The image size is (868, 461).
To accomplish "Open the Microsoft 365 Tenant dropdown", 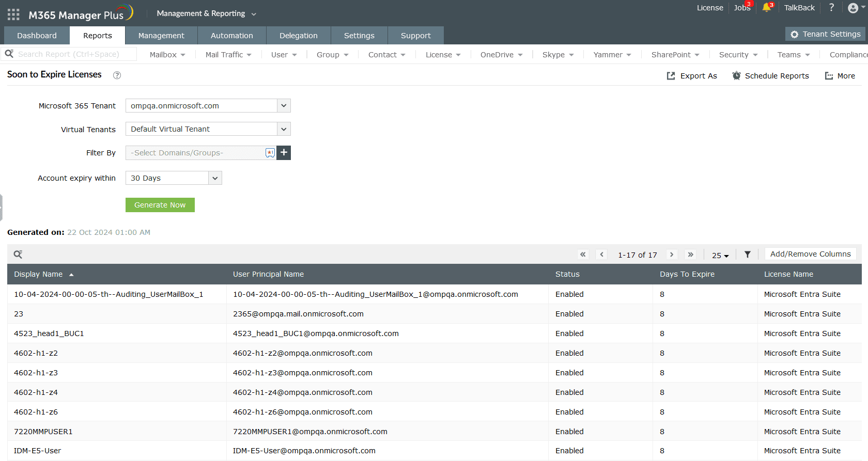I will tap(284, 106).
